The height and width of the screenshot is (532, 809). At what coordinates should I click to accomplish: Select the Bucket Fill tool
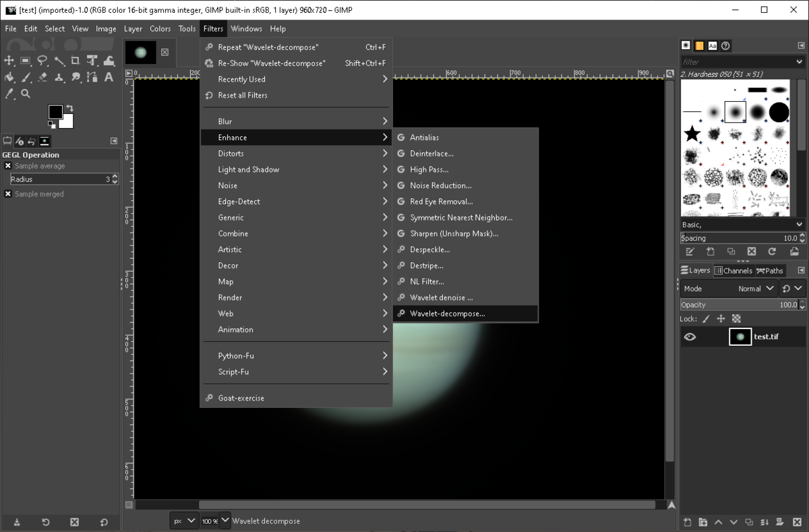pos(9,78)
